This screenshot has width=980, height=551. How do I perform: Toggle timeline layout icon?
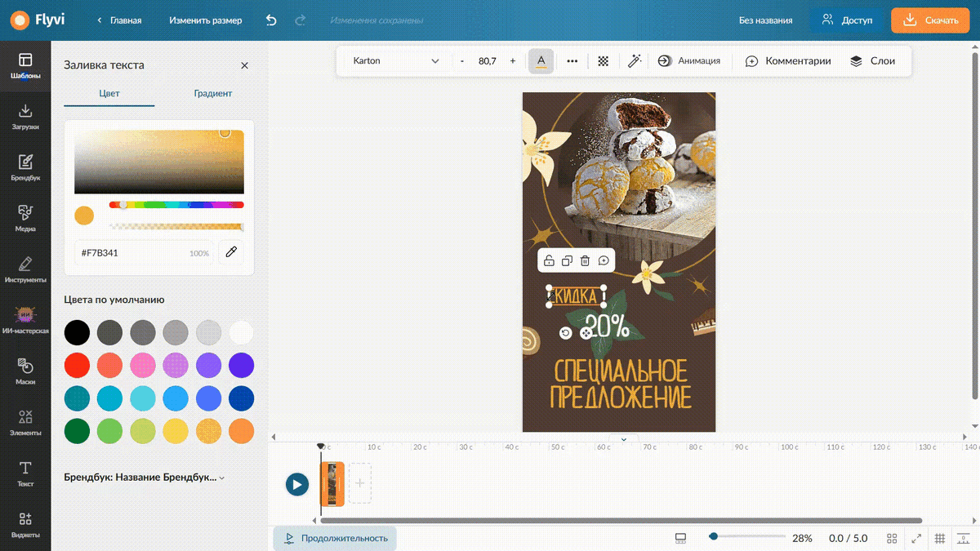pyautogui.click(x=680, y=539)
